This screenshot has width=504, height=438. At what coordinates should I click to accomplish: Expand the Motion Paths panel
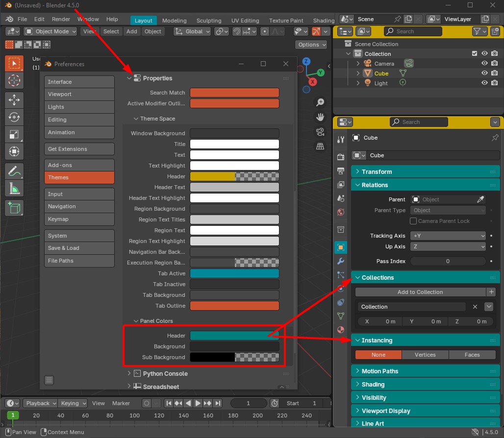[425, 371]
